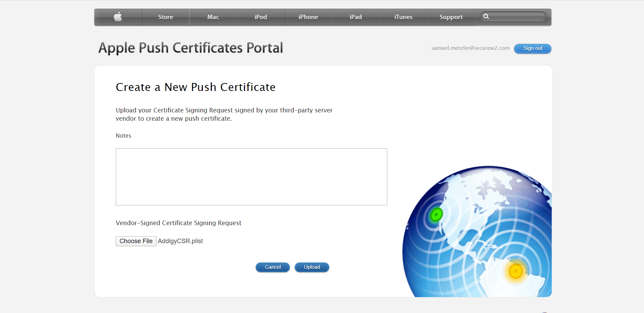Click the magnifying glass search icon

pos(486,17)
